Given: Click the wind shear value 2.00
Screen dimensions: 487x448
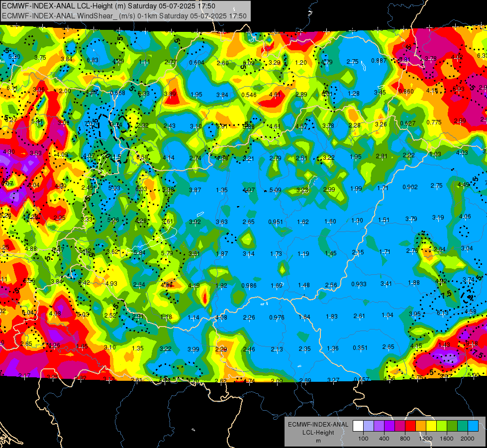Looking at the screenshot, I should (65, 91).
